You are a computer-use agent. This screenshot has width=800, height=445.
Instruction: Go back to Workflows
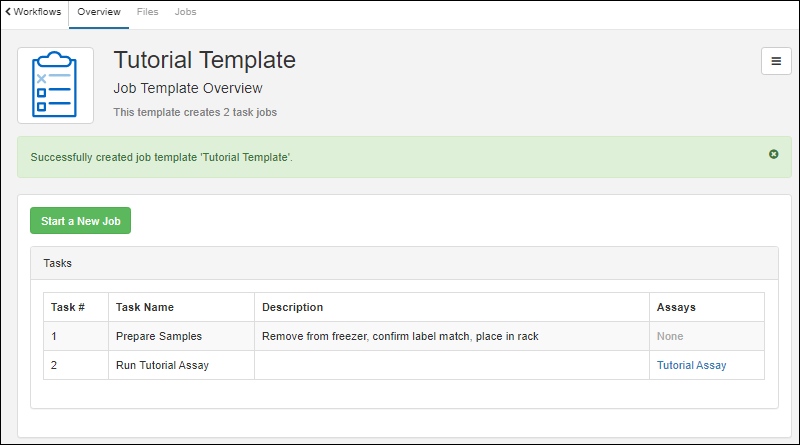point(33,12)
